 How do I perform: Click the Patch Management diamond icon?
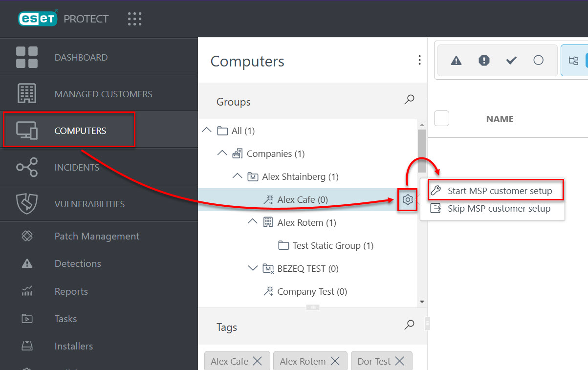coord(27,237)
